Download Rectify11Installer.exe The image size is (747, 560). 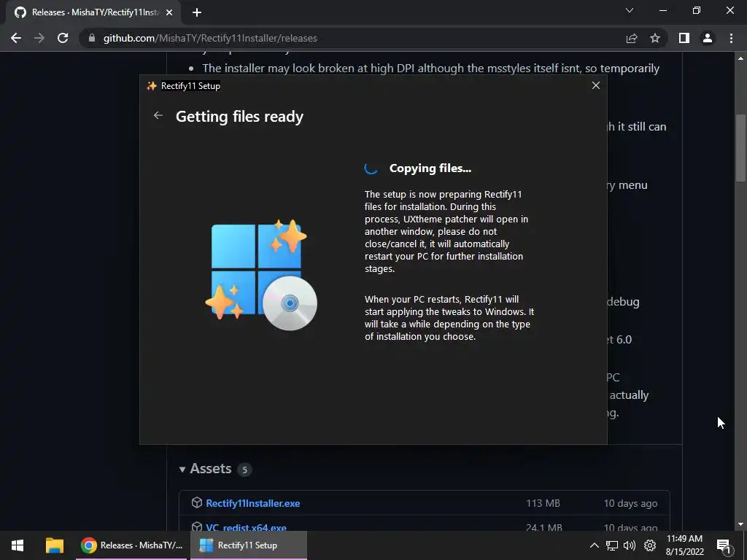click(x=253, y=503)
